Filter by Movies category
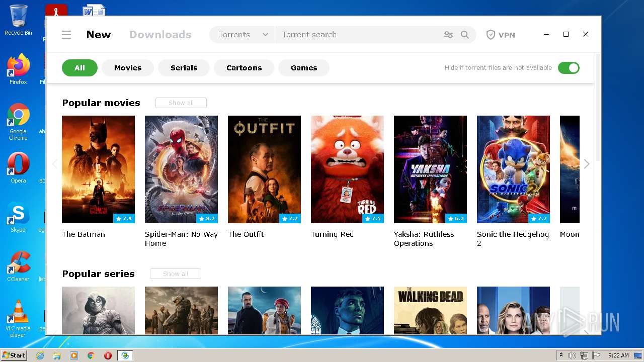This screenshot has height=362, width=644. click(x=128, y=68)
